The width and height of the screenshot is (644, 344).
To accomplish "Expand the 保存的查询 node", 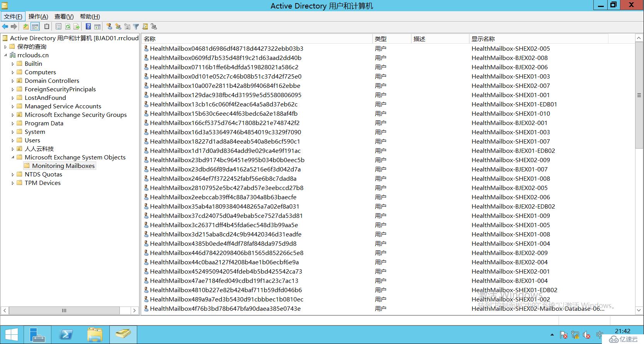I will pyautogui.click(x=5, y=47).
